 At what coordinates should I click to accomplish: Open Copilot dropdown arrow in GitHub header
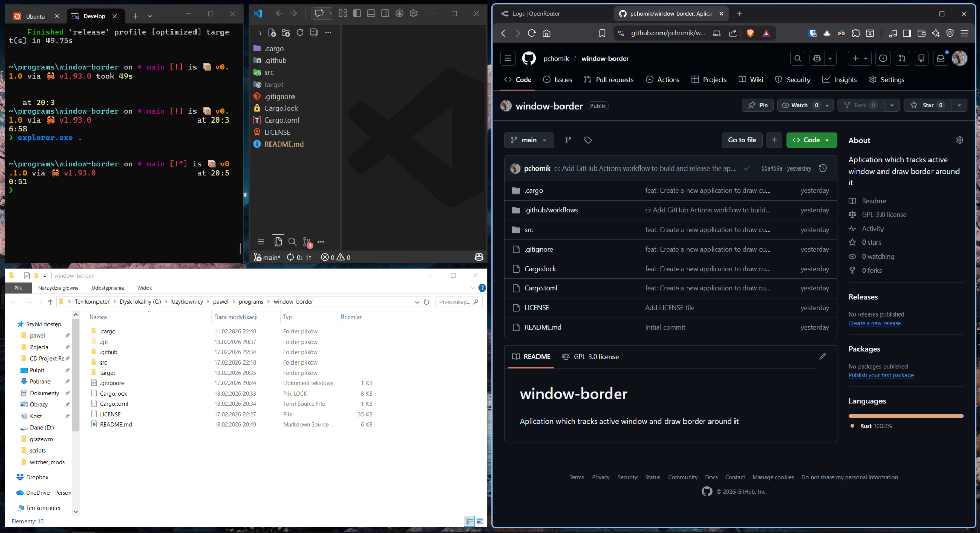pos(830,58)
